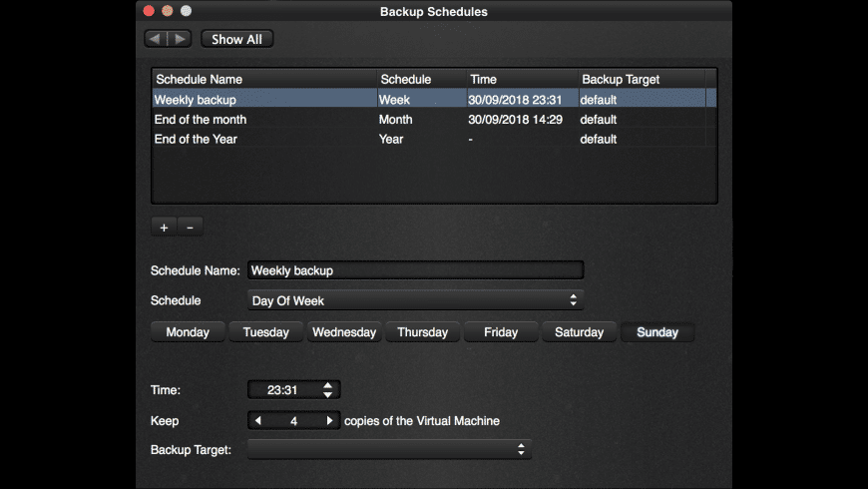The height and width of the screenshot is (489, 868).
Task: Click the back navigation arrow
Action: pyautogui.click(x=156, y=39)
